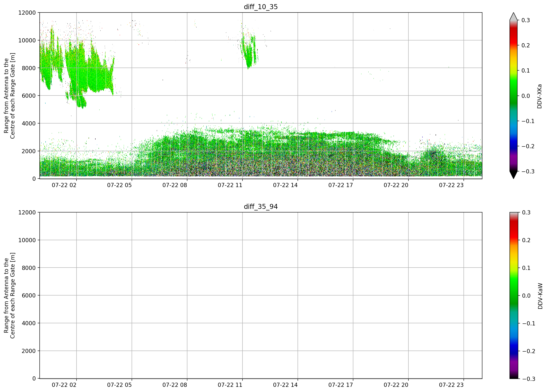This screenshot has width=547, height=392.
Task: Click the 0.0 tick label on DDV-XKa colorbar
Action: 526,96
